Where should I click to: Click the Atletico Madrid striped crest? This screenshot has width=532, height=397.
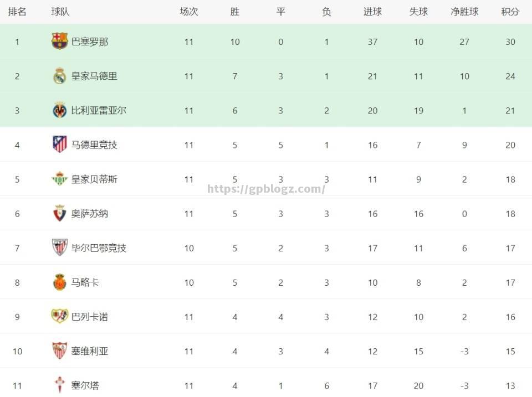pos(60,145)
